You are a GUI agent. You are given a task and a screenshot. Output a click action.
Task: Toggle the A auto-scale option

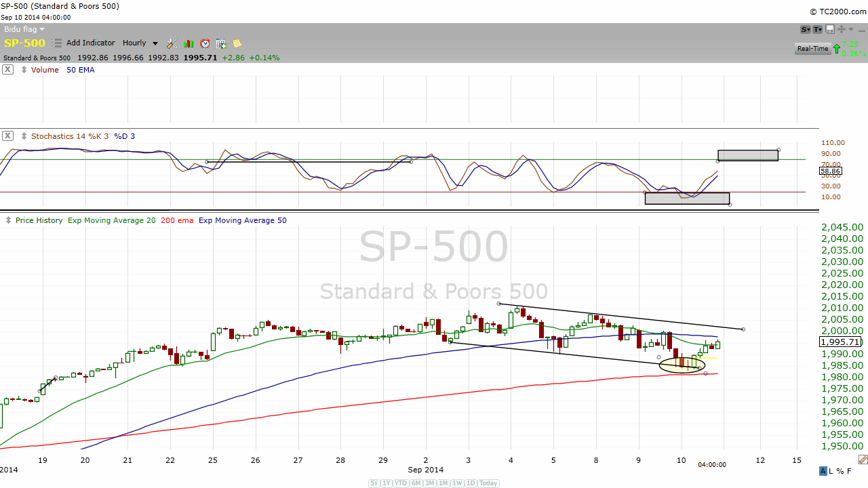823,471
